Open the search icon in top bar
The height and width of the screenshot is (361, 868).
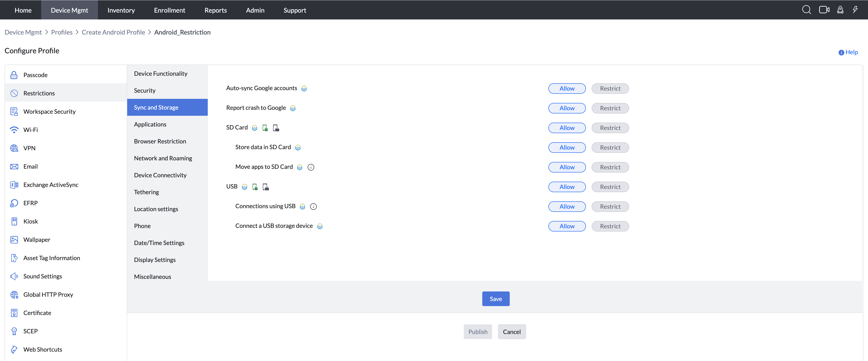pos(807,9)
